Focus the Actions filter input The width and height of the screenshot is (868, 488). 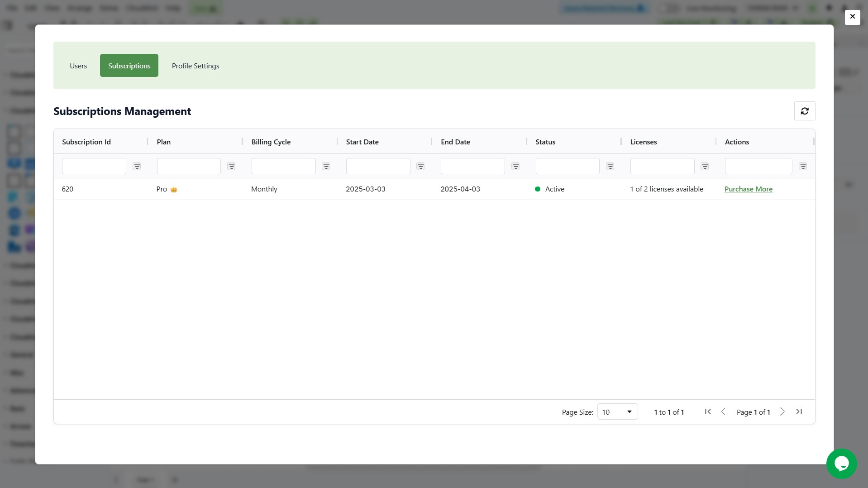[758, 166]
